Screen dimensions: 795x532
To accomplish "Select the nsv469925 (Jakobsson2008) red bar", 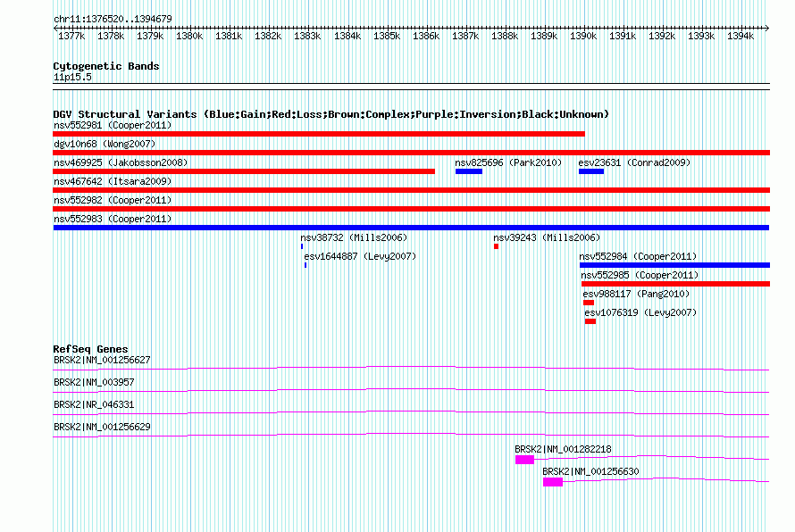I will point(244,171).
